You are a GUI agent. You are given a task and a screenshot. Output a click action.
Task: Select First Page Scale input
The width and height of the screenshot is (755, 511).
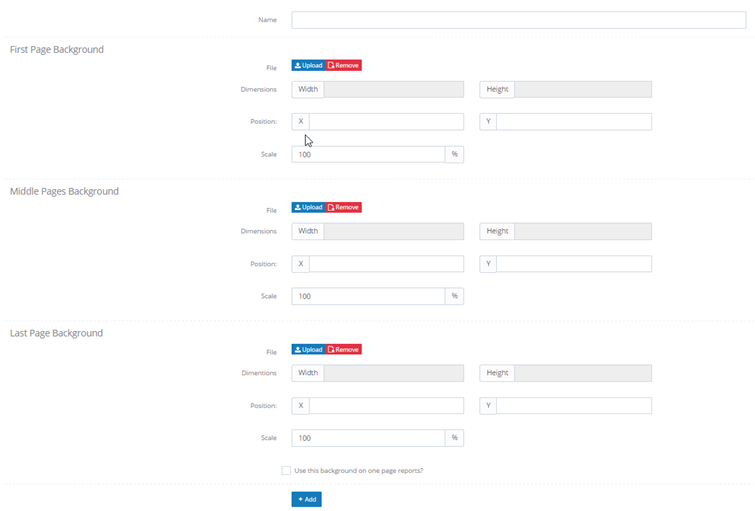pos(368,155)
